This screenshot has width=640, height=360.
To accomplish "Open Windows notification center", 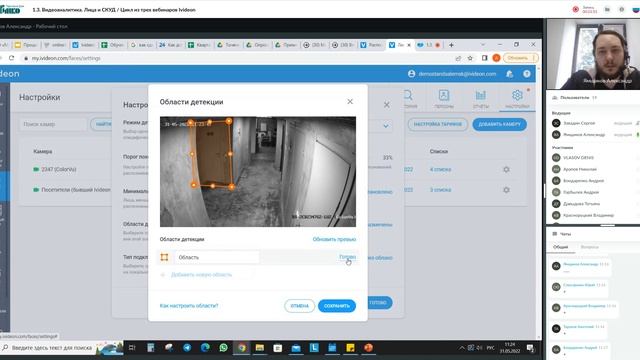I will [x=530, y=348].
